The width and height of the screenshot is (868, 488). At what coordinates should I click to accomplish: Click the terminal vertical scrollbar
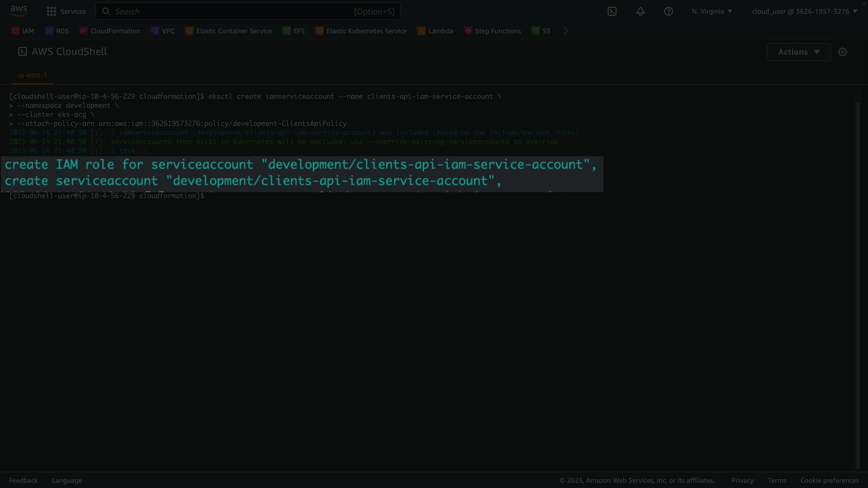[858, 285]
